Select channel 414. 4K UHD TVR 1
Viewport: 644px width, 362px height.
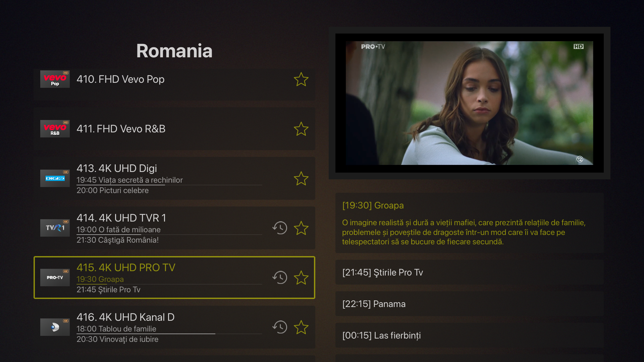(x=174, y=228)
